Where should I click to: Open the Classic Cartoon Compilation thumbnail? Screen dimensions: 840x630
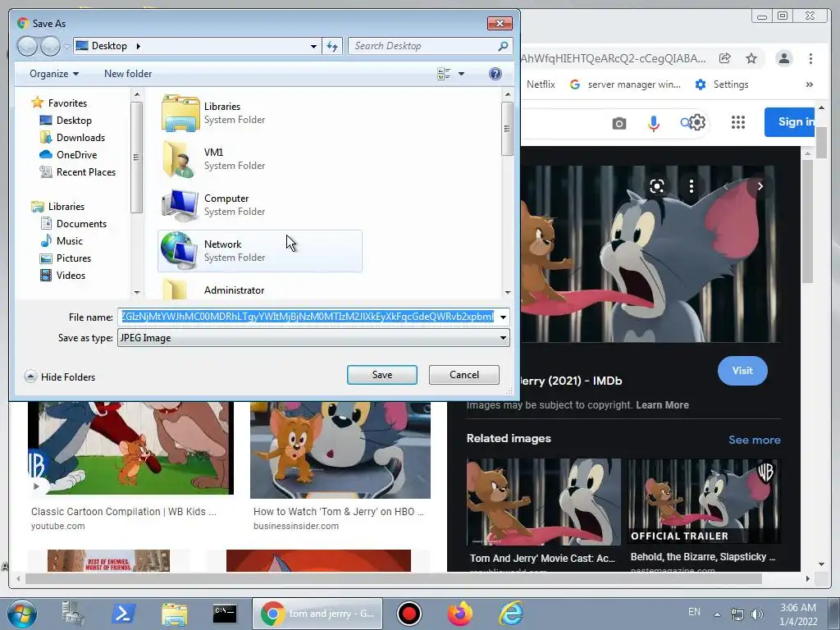tap(130, 448)
